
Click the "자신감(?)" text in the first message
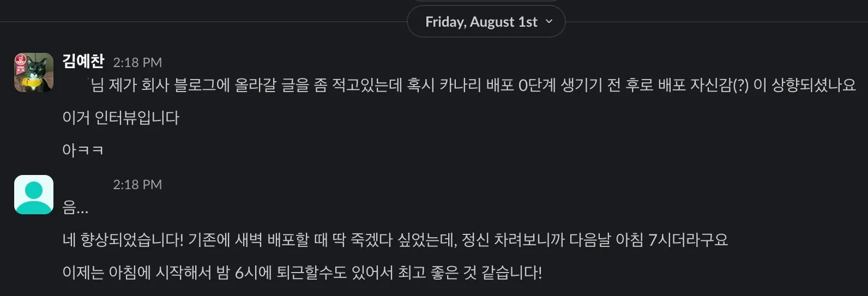coord(719,85)
